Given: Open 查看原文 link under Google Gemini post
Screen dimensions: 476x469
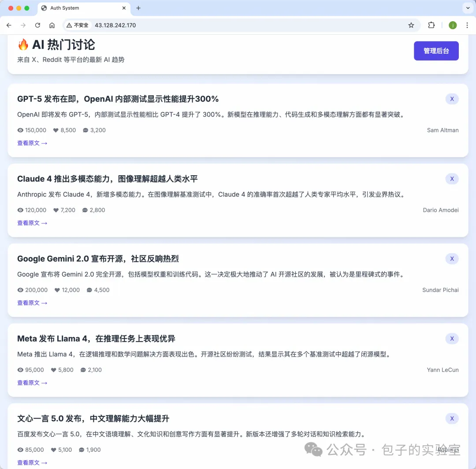Looking at the screenshot, I should click(32, 303).
